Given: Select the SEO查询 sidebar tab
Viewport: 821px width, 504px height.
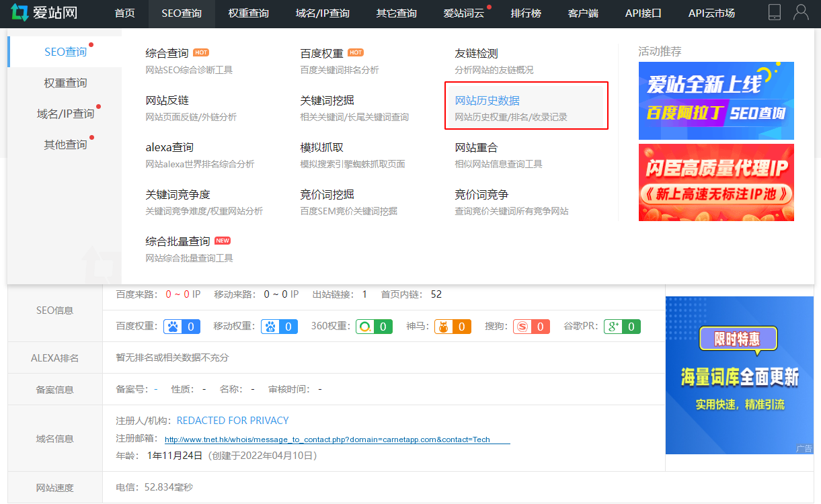Looking at the screenshot, I should tap(65, 52).
